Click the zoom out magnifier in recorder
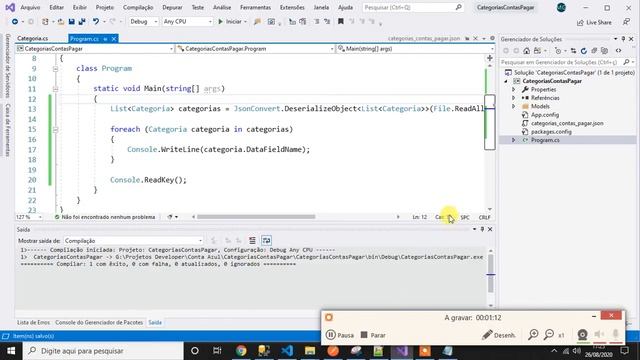Screen dimensions: 640x360 [x=549, y=335]
